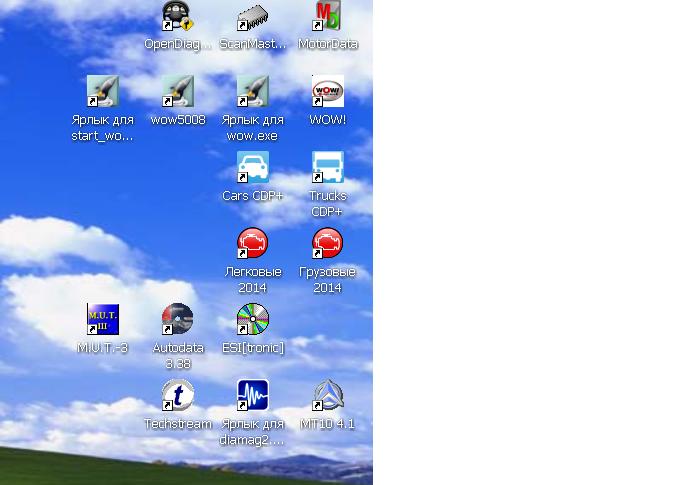The height and width of the screenshot is (485, 683).
Task: Click the 'M.U.T.-3' label text
Action: click(x=103, y=348)
